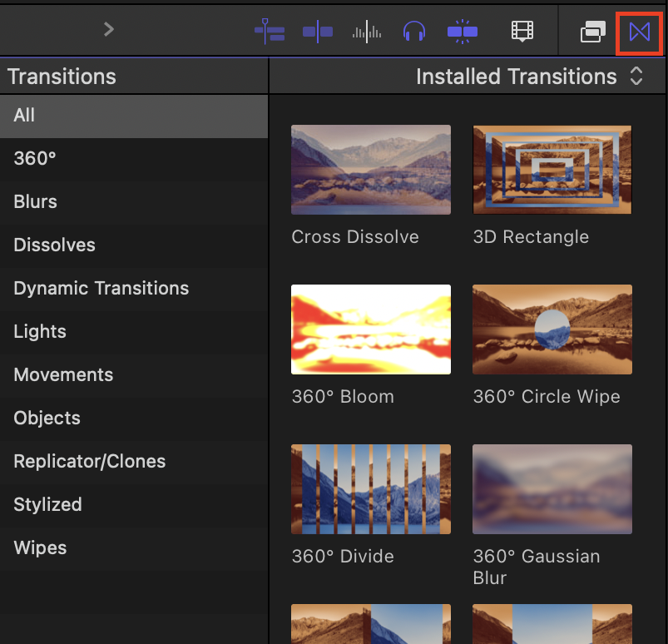This screenshot has width=668, height=644.
Task: Select the Dynamic Transitions category
Action: (134, 289)
